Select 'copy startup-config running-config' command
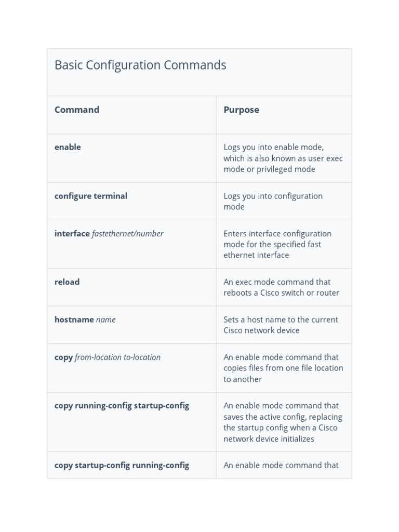This screenshot has height=532, width=399. [122, 465]
